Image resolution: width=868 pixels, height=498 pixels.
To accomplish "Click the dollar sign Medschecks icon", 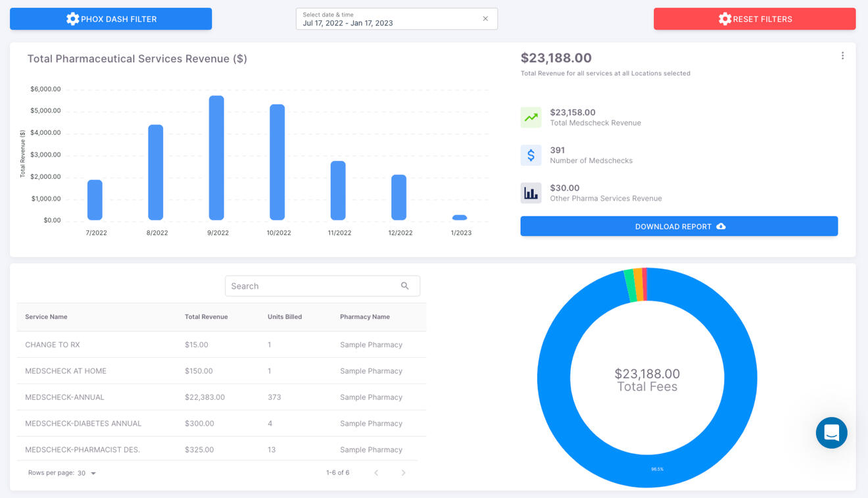I will 531,155.
